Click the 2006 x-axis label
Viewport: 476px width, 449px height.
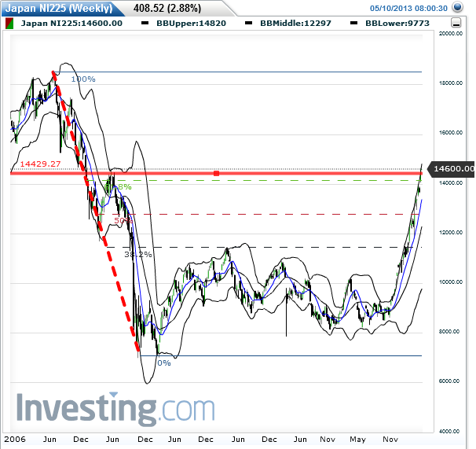coord(15,440)
